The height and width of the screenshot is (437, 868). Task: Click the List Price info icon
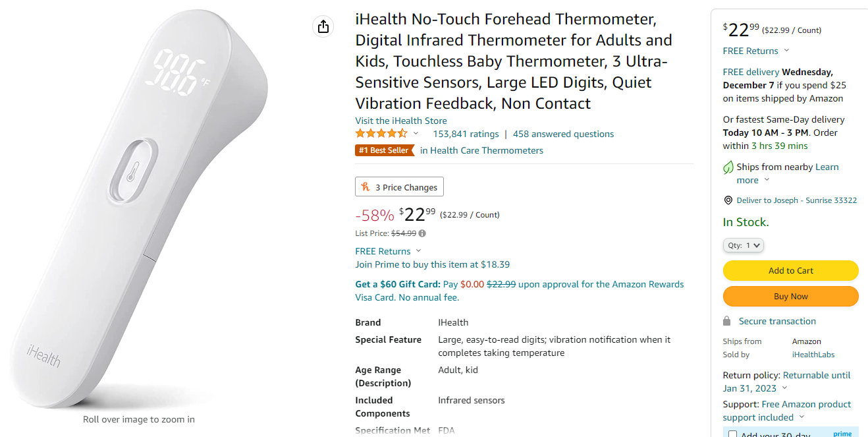422,233
